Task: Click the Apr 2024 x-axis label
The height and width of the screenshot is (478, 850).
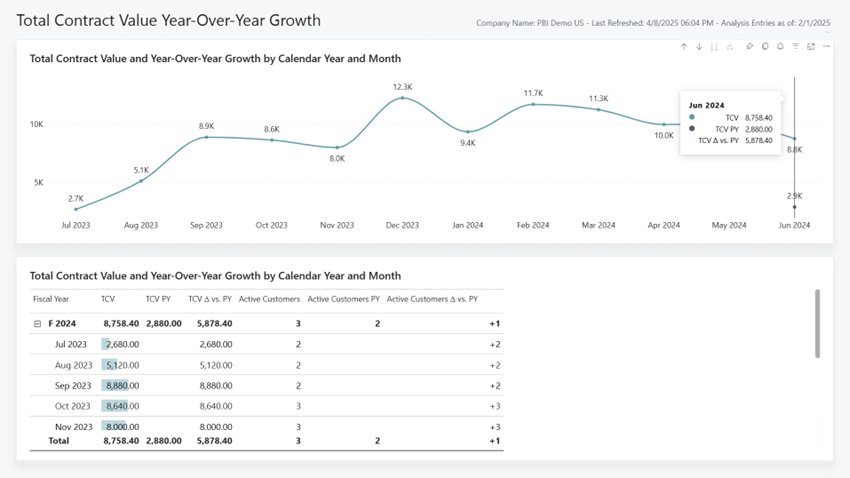Action: (664, 225)
